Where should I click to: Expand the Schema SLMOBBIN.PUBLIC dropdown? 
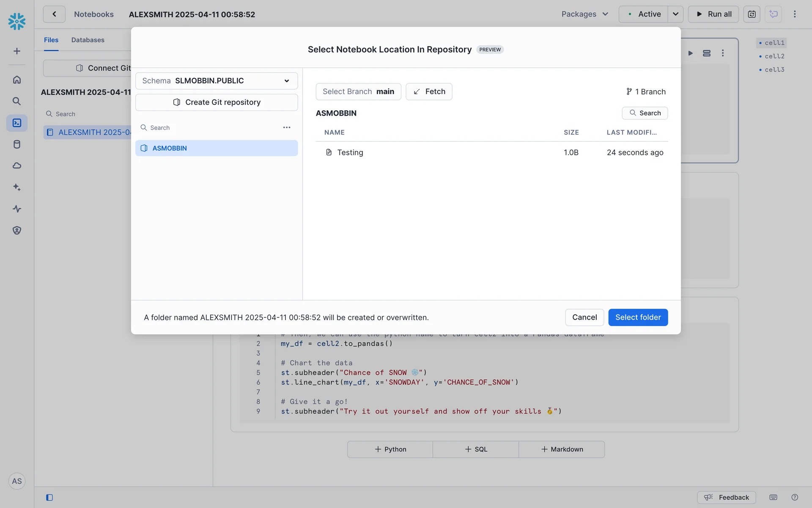click(x=217, y=81)
